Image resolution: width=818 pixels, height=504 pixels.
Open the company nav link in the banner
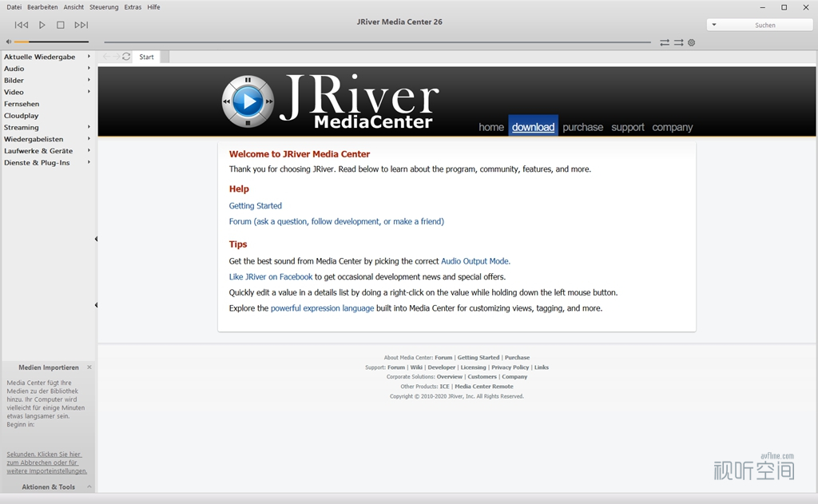673,127
